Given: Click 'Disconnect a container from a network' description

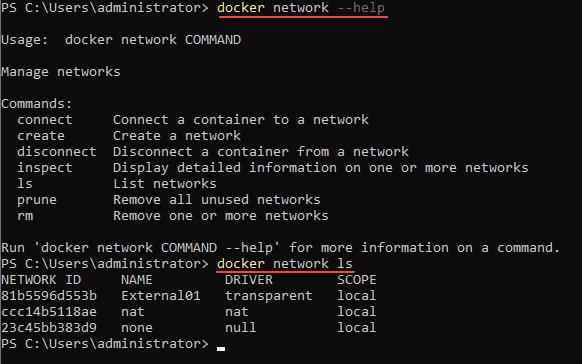Looking at the screenshot, I should coord(261,152).
